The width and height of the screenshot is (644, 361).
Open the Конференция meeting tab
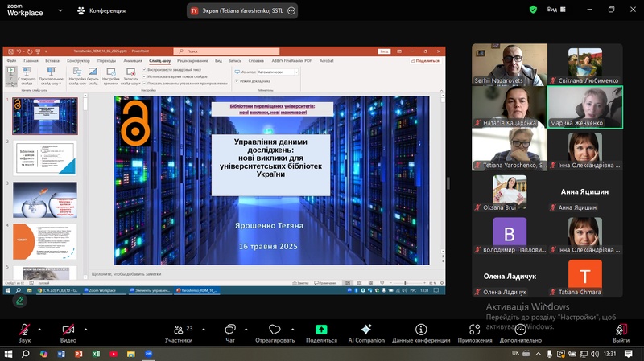[101, 10]
